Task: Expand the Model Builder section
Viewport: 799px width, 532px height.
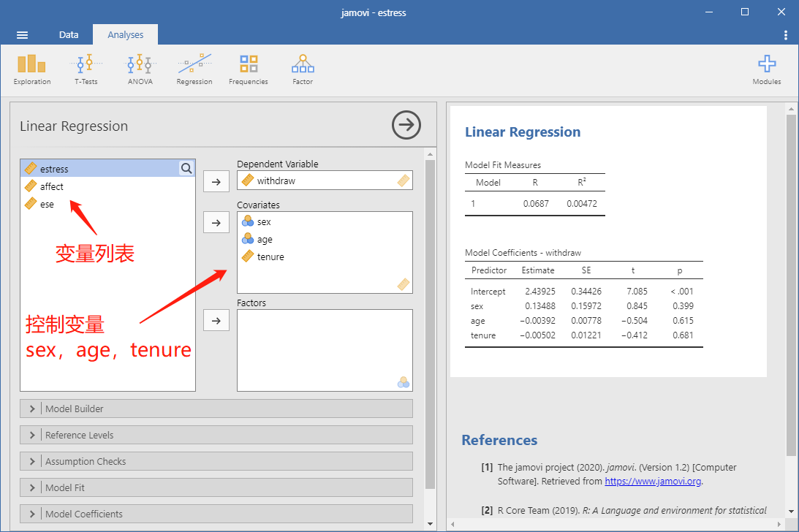Action: 216,408
